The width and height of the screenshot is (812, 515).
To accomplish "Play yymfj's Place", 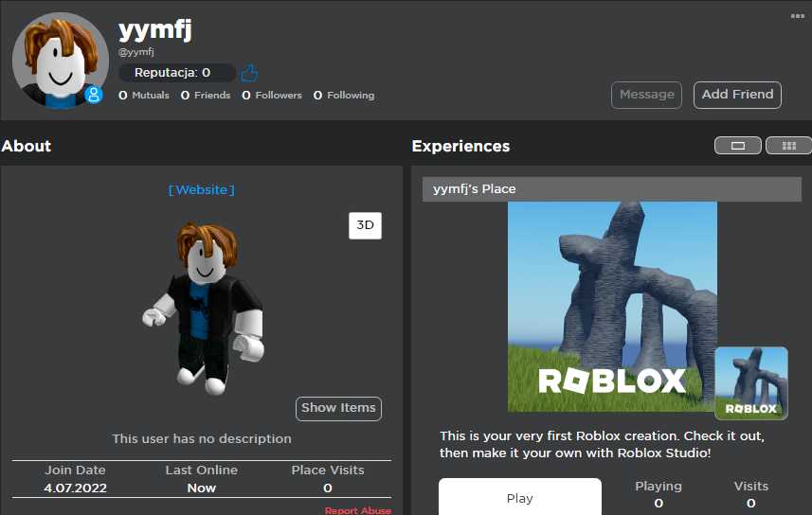I will (x=520, y=497).
